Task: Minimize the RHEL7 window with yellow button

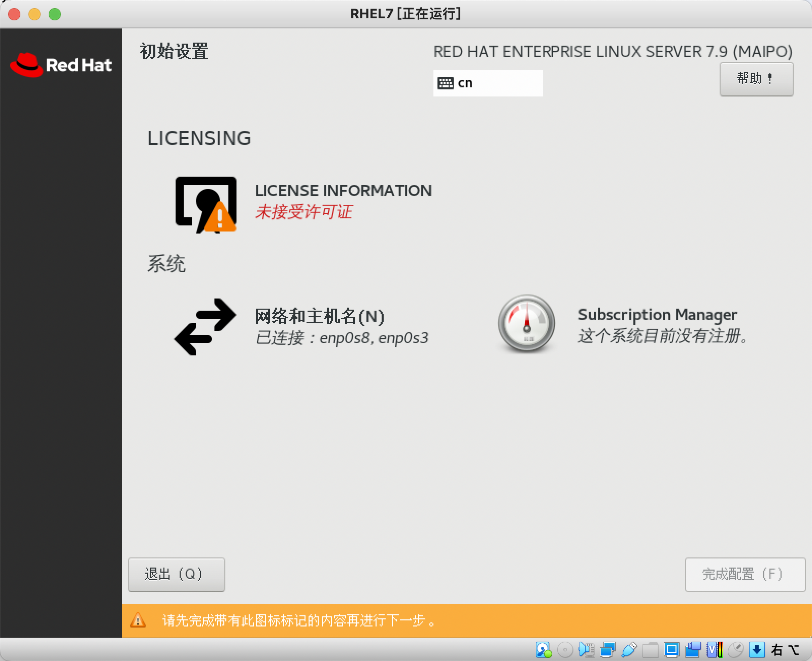Action: pyautogui.click(x=35, y=14)
